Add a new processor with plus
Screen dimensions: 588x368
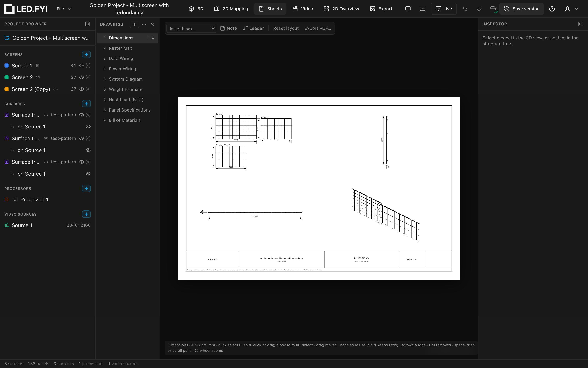86,188
